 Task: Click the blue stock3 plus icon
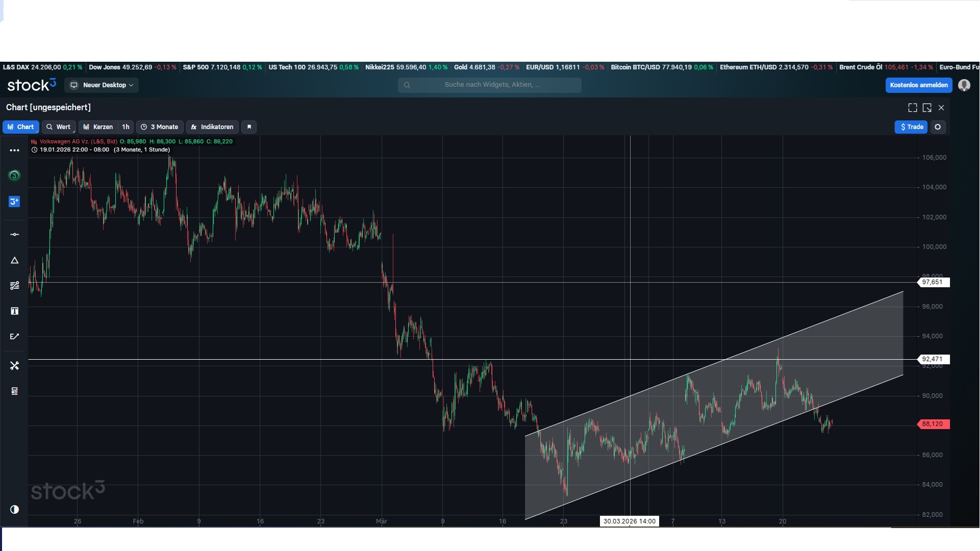[x=14, y=202]
